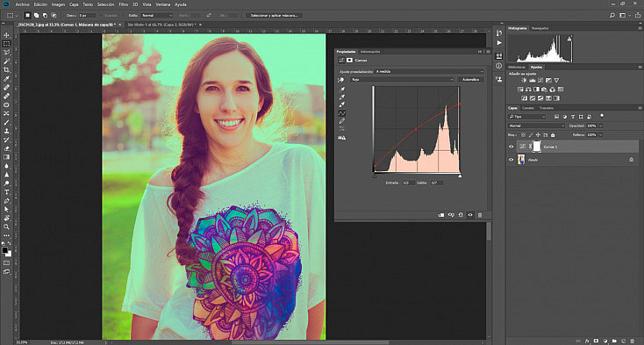The image size is (644, 345).
Task: Open the layer blend mode Normal dropdown
Action: click(x=536, y=126)
